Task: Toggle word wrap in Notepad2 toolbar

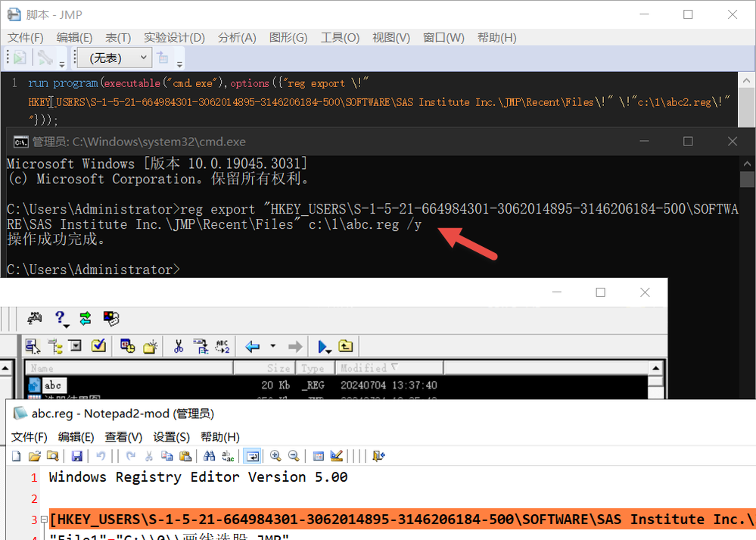Action: [252, 455]
